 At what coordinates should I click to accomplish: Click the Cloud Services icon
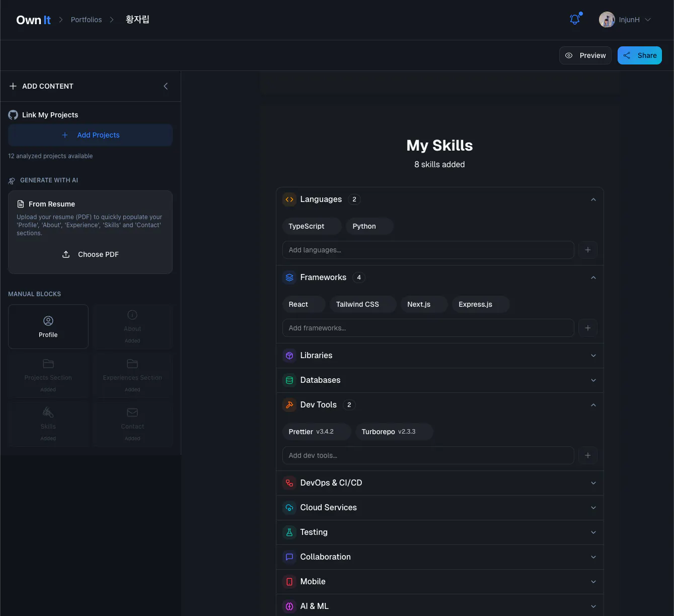289,508
